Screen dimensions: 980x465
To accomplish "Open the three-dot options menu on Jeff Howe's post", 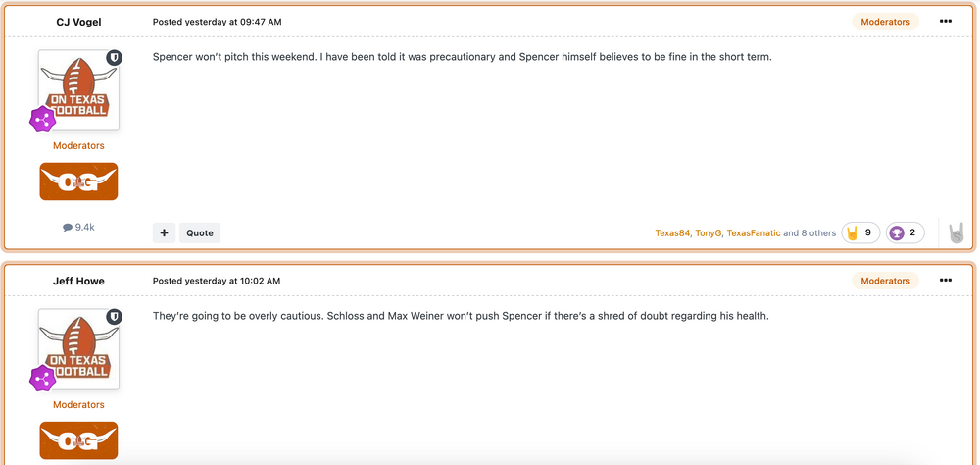I will coord(945,280).
